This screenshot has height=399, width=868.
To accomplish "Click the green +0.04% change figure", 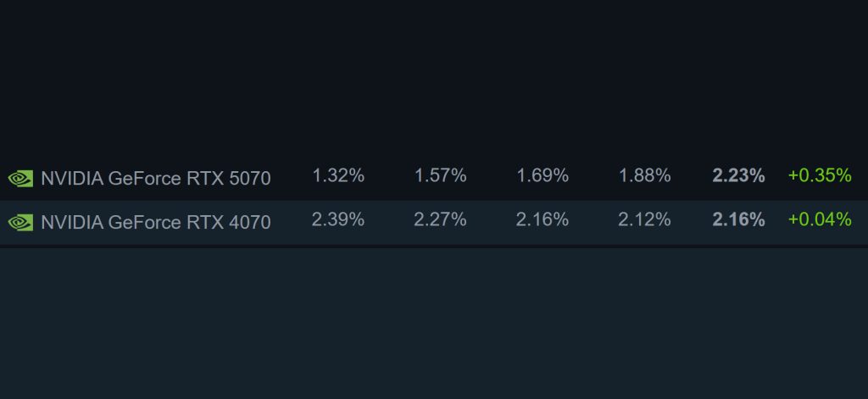I will 819,220.
